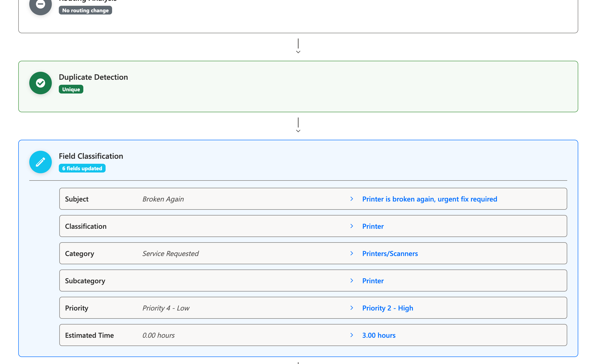Screen dimensions: 595x364
Task: Expand the Estimated Time field row
Action: [352, 335]
